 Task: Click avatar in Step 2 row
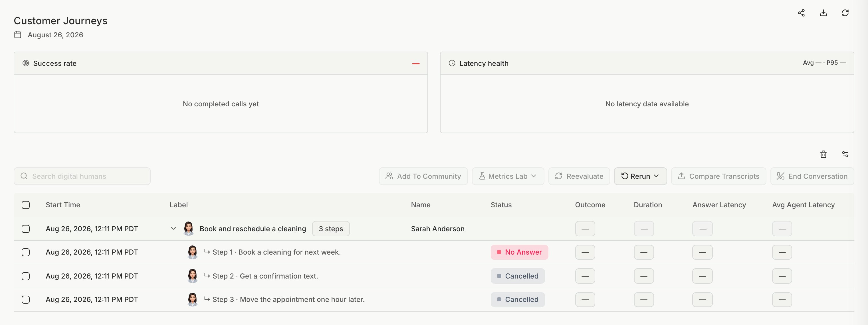tap(192, 276)
